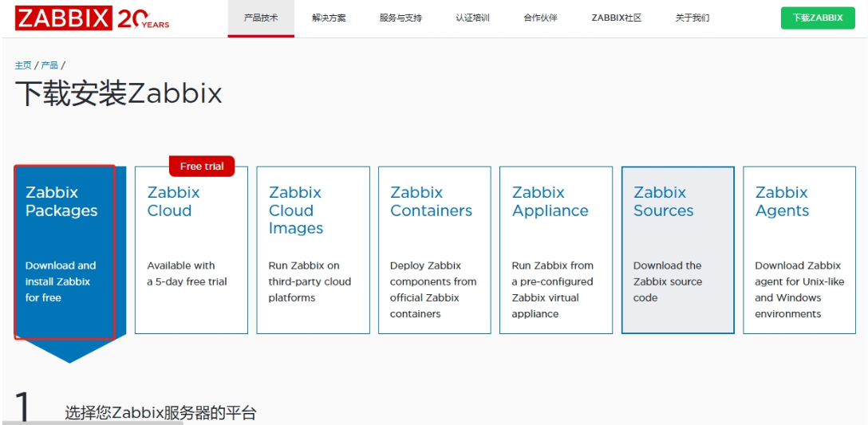Open the 服务与支持 menu
The height and width of the screenshot is (425, 868).
pos(400,18)
